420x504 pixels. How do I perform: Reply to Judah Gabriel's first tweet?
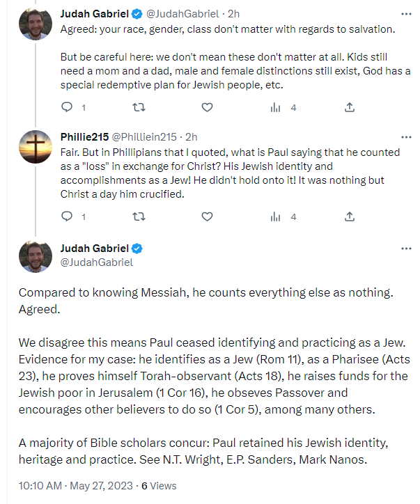pos(68,107)
